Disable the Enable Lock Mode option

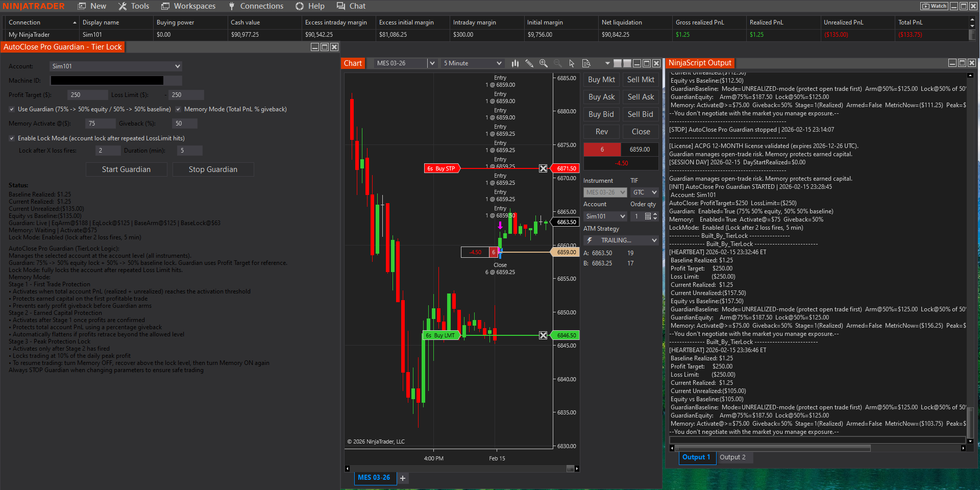[11, 138]
